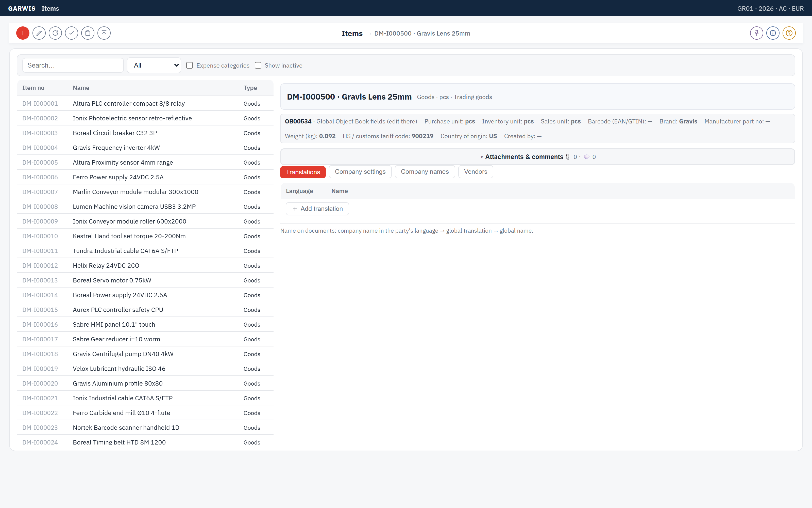Click Items in the top navigation bar
The height and width of the screenshot is (508, 812).
coord(50,8)
